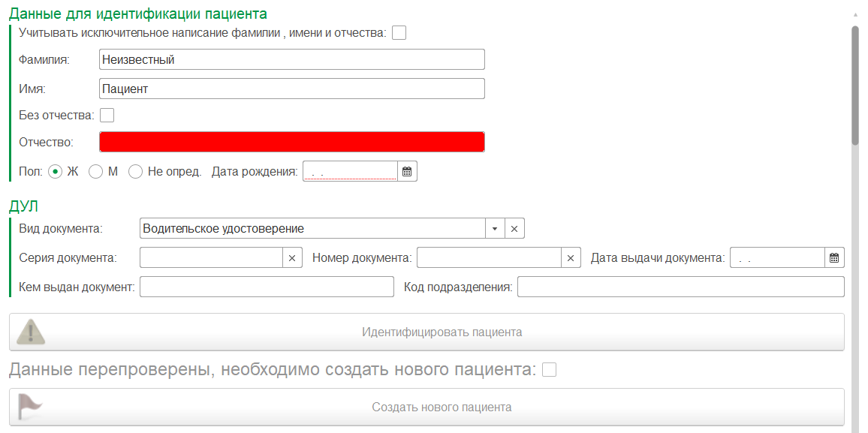Clear the document number field

[571, 258]
